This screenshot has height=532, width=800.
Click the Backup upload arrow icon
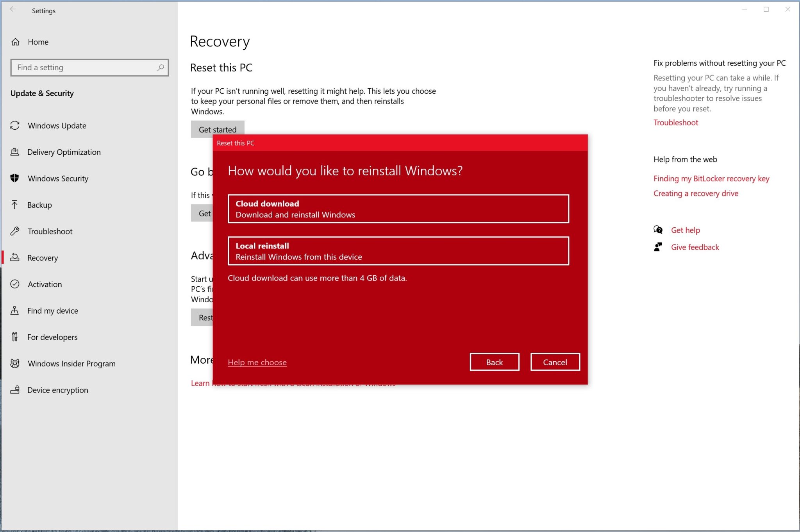(x=15, y=205)
